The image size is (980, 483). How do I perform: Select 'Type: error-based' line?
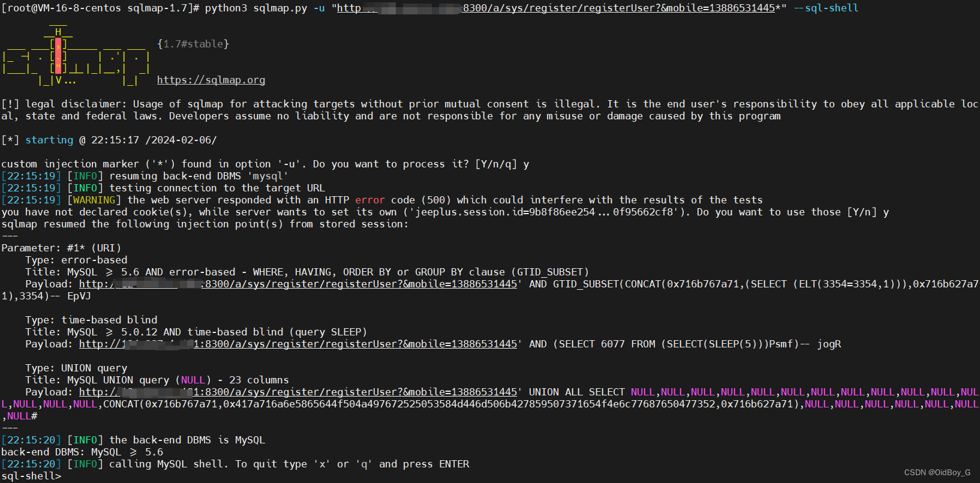click(76, 260)
